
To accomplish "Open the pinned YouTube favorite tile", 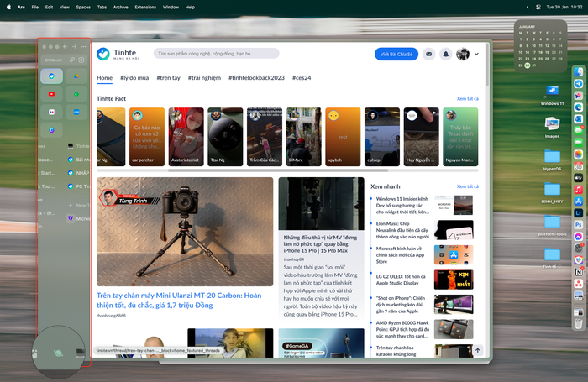I will click(x=52, y=94).
